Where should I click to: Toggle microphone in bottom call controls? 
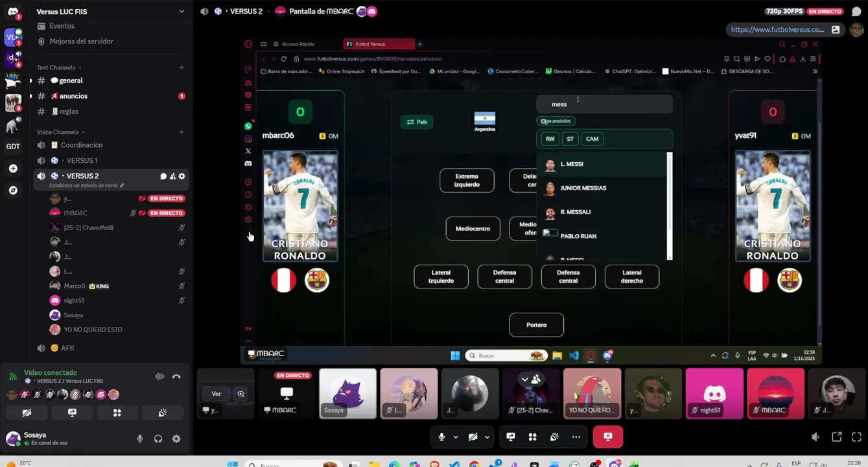click(x=441, y=437)
